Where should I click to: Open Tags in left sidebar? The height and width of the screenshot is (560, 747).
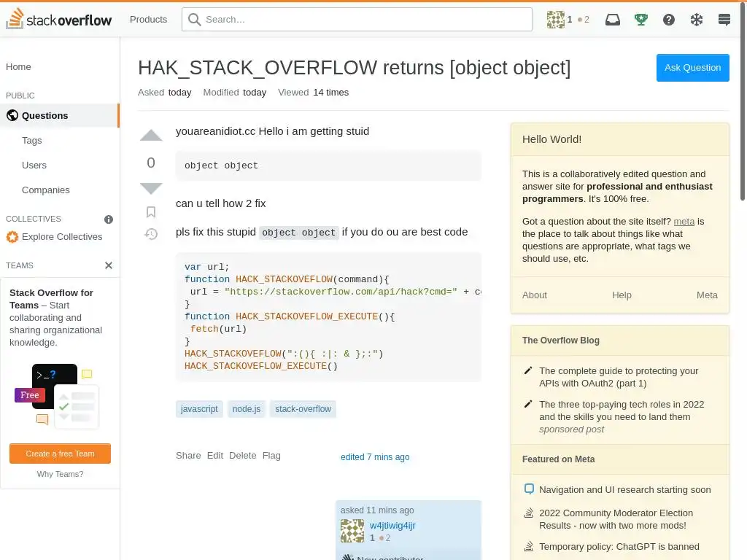[32, 141]
